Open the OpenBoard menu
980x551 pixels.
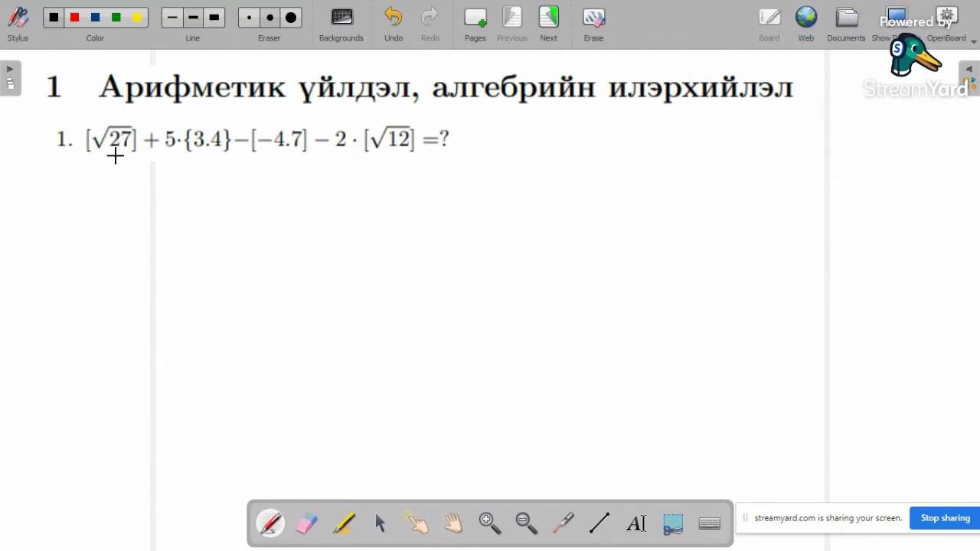(x=948, y=24)
